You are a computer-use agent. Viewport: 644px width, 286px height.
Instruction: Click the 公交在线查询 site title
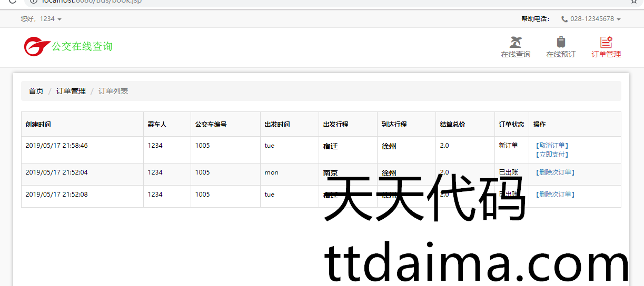click(82, 46)
